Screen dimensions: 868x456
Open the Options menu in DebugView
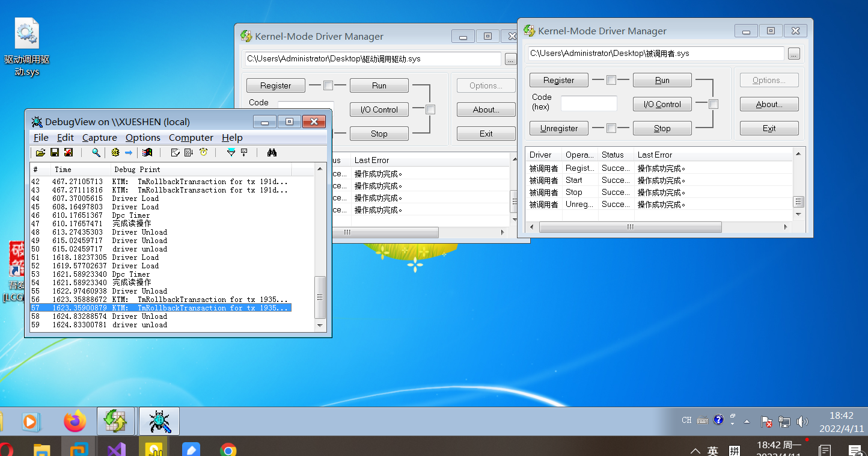(143, 138)
